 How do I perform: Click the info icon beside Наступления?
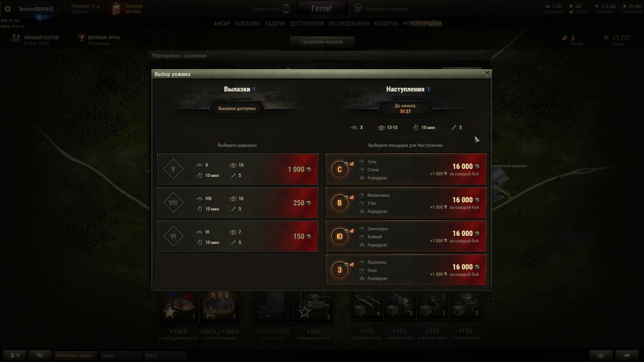pyautogui.click(x=428, y=90)
